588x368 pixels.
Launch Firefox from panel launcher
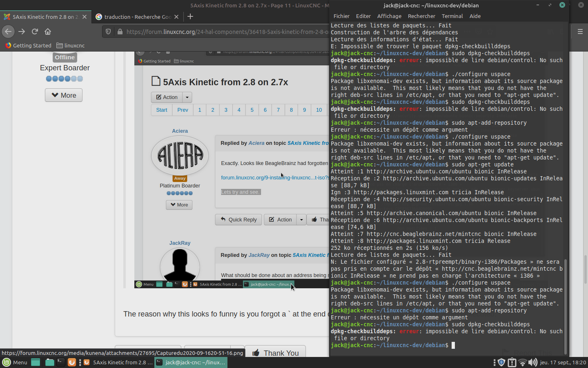point(71,362)
